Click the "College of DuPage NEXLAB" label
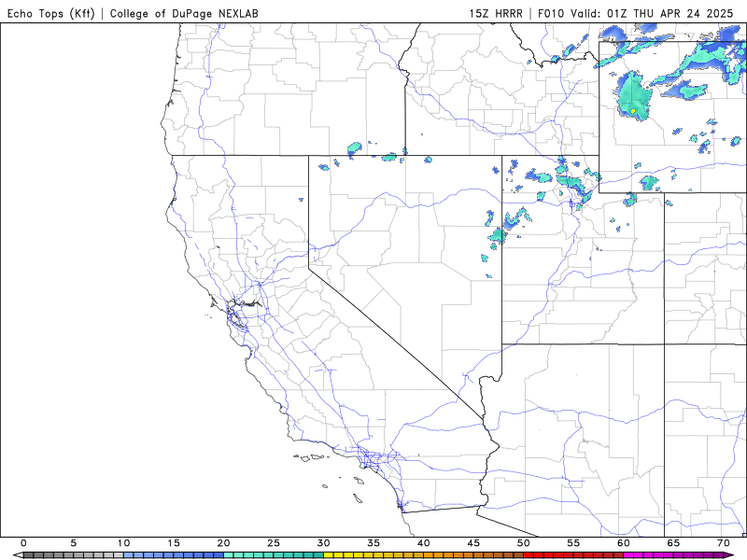The width and height of the screenshot is (747, 560). point(184,13)
